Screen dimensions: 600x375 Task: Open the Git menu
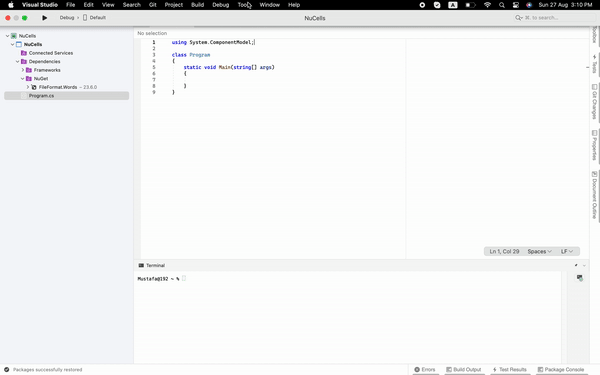pyautogui.click(x=153, y=5)
